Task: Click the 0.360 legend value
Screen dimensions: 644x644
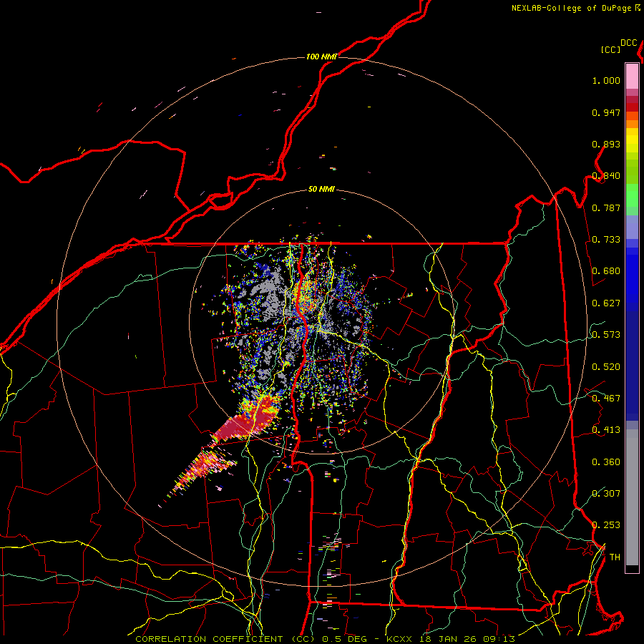Action: pyautogui.click(x=606, y=462)
